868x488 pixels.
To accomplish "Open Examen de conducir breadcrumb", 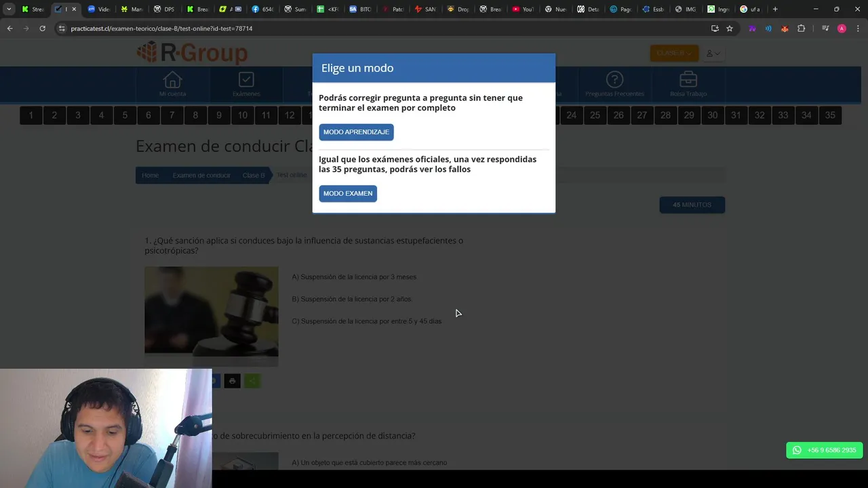I will [201, 176].
